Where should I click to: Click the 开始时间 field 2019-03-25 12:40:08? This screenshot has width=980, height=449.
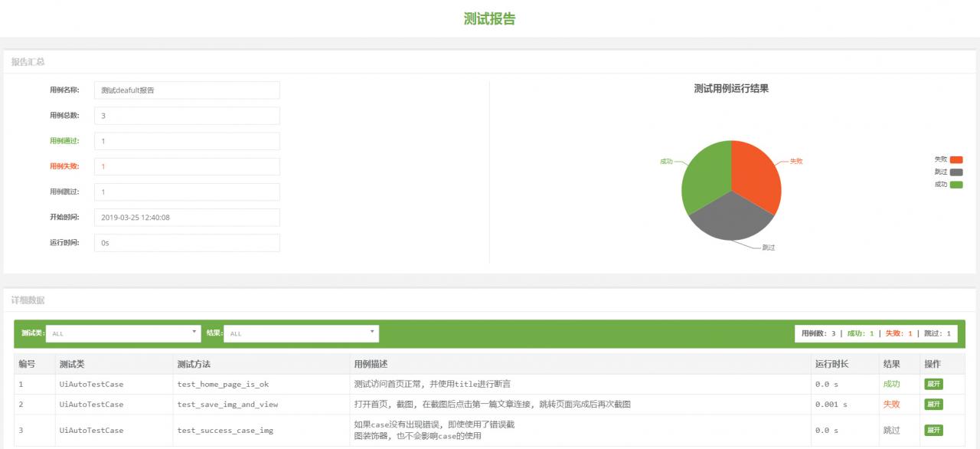187,217
